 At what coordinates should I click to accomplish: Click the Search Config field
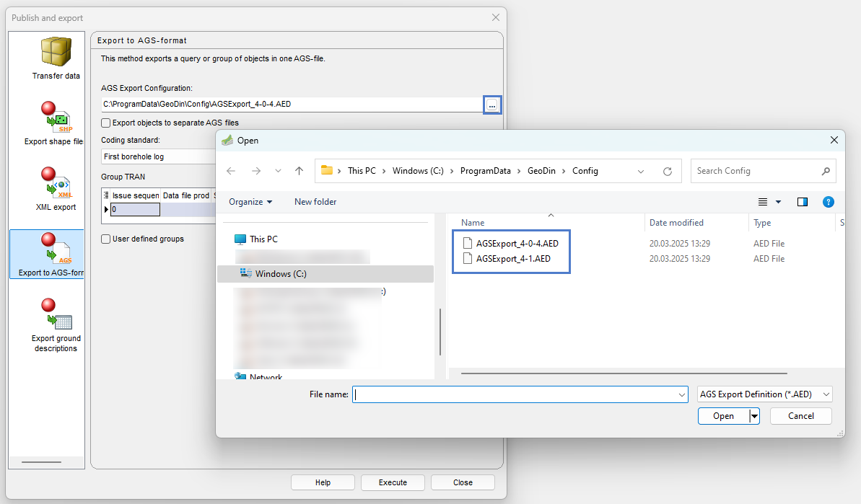click(754, 172)
